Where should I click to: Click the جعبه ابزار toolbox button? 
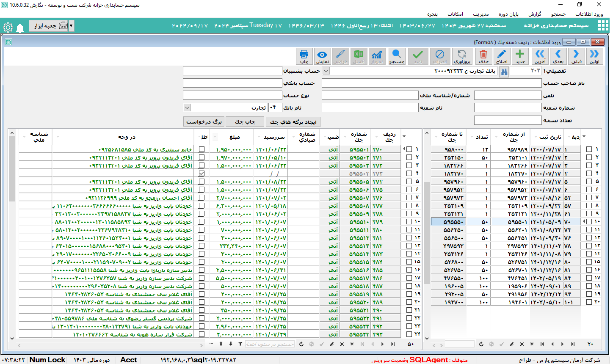pyautogui.click(x=49, y=26)
